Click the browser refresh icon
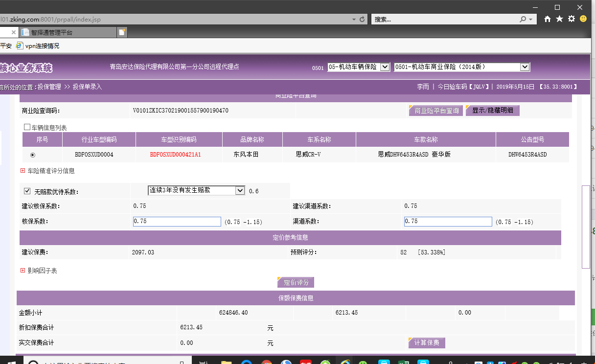Screen dimensions: 595x364 (362, 19)
